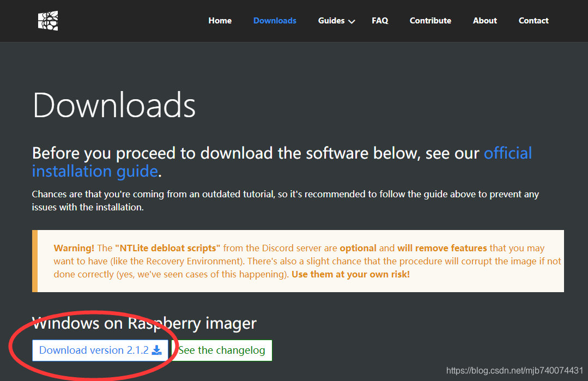Click the "Warning!" text in notice
Screen dimensions: 588x381
tap(74, 248)
